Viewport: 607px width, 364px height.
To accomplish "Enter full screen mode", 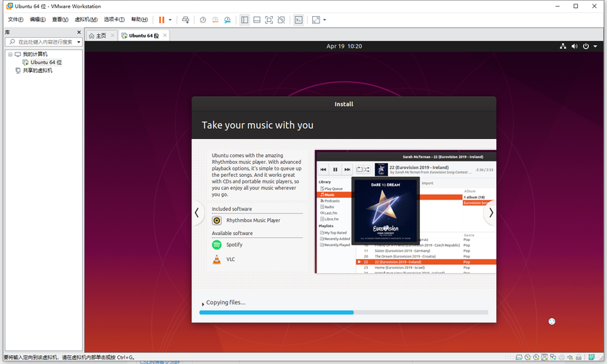I will tap(269, 20).
